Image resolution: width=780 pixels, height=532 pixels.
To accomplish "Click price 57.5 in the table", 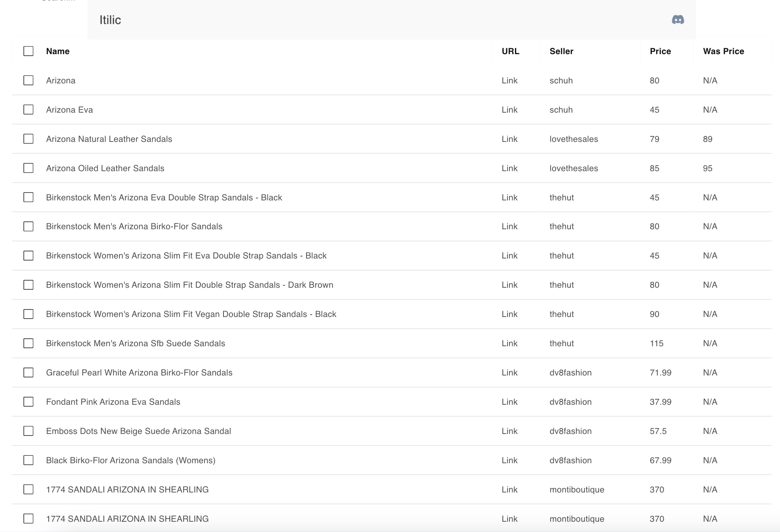I will pyautogui.click(x=658, y=431).
